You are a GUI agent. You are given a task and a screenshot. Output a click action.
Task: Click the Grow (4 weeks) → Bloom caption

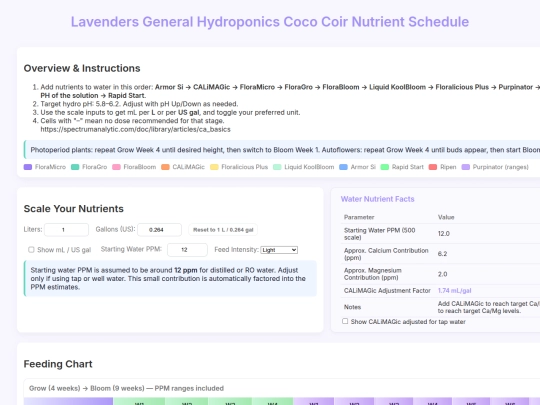pyautogui.click(x=126, y=388)
